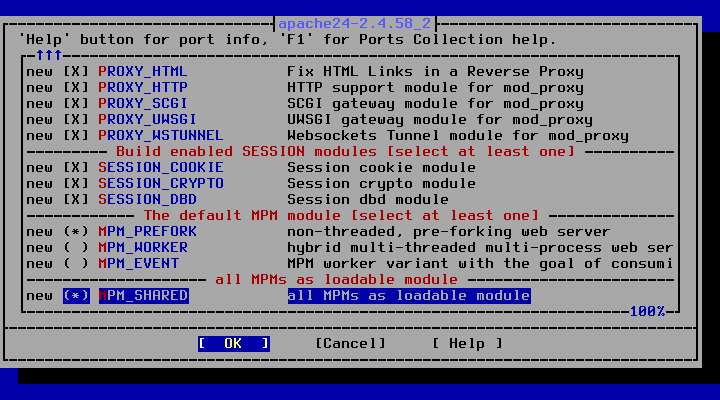Click the highlighted MPM_SHARED option name
The image size is (720, 400).
[144, 296]
